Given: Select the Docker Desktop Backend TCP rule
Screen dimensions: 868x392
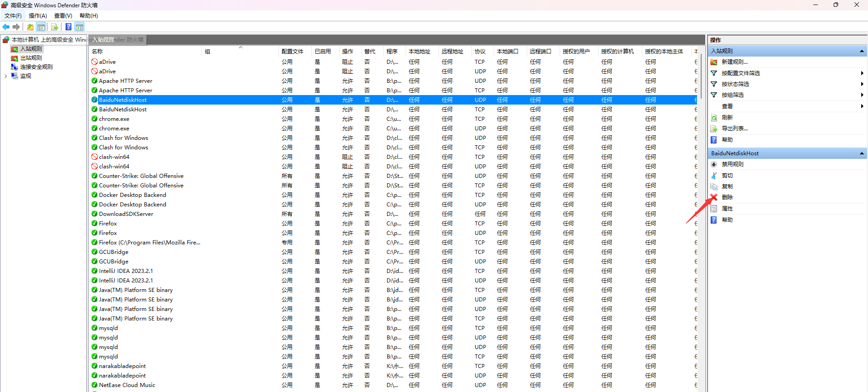Looking at the screenshot, I should 132,195.
